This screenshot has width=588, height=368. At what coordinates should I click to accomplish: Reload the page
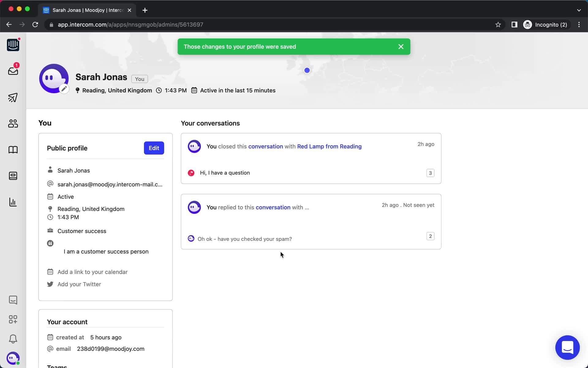tap(35, 25)
